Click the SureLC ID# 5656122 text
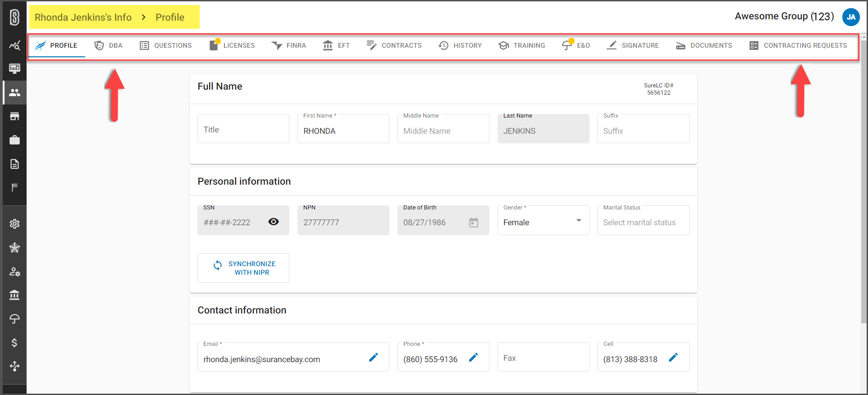This screenshot has height=395, width=868. [x=659, y=89]
